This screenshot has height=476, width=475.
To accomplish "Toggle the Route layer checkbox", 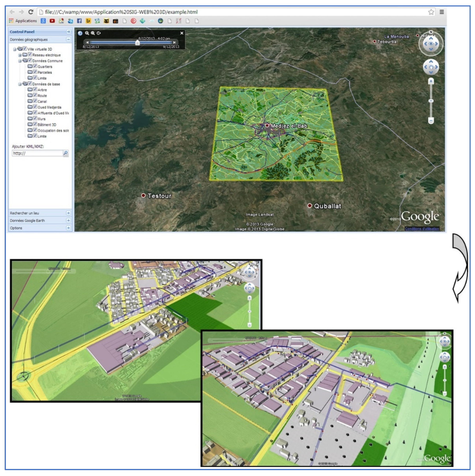I will tap(35, 95).
